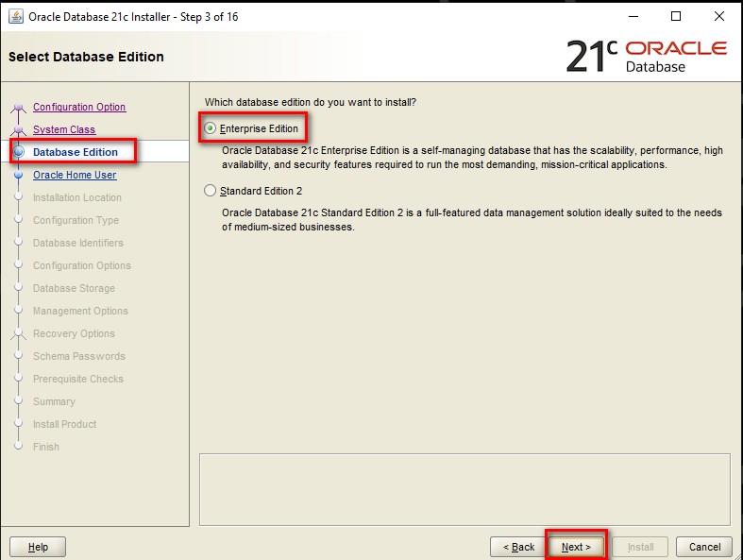
Task: Click the Database Storage step label
Action: pyautogui.click(x=74, y=288)
